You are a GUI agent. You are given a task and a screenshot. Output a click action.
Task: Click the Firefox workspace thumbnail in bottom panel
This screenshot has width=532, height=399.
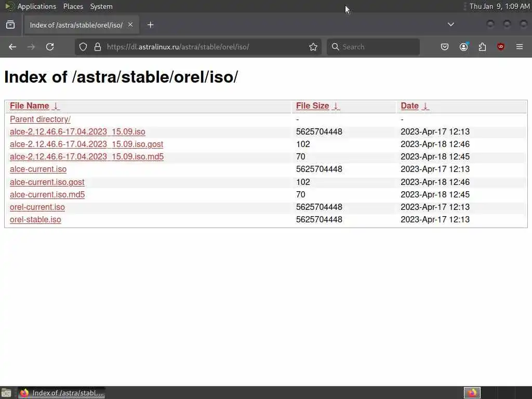pyautogui.click(x=472, y=393)
